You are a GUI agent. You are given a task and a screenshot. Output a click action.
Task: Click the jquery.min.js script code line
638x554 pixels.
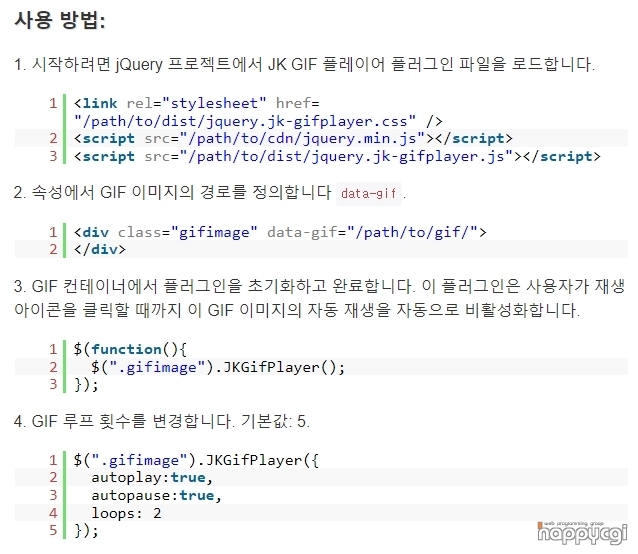click(x=293, y=139)
